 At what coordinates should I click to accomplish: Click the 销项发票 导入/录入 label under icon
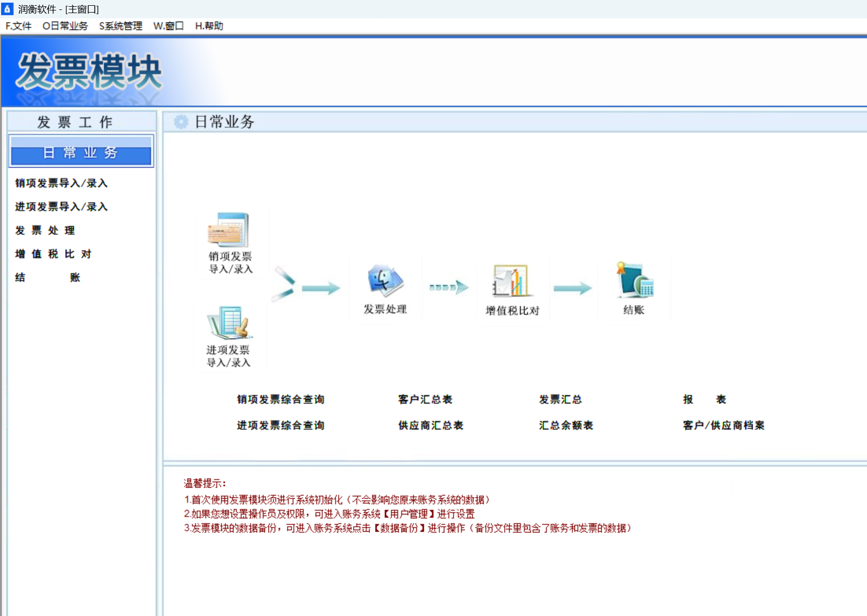pyautogui.click(x=231, y=263)
